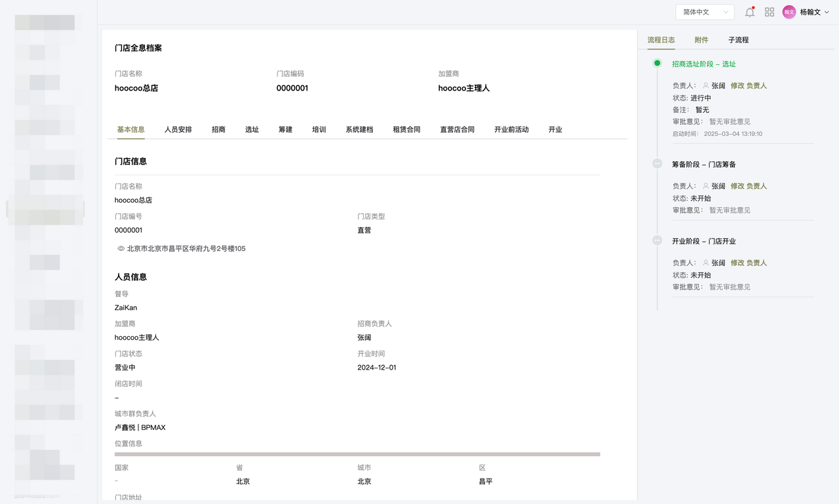
Task: Click 修改 负责人 under 门店筹备
Action: 749,186
